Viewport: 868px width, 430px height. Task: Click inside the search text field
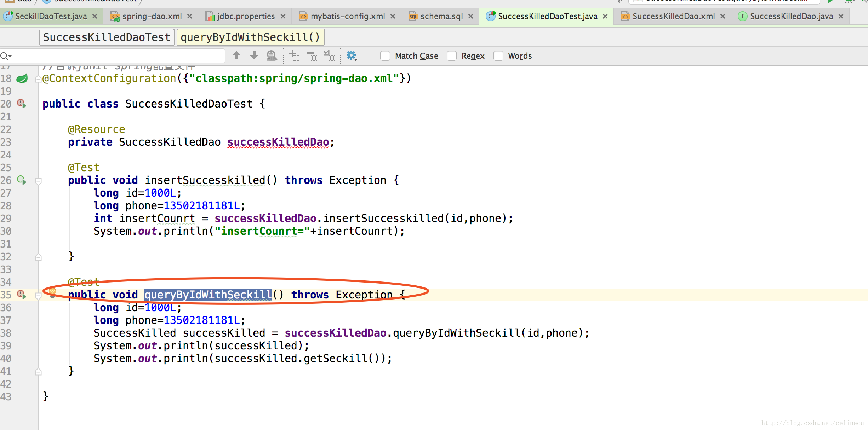(117, 56)
